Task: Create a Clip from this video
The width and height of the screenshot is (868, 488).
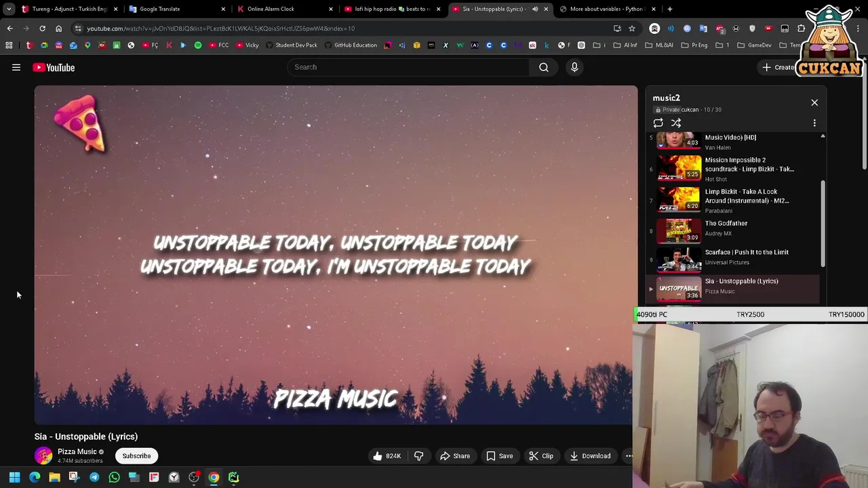Action: click(541, 456)
